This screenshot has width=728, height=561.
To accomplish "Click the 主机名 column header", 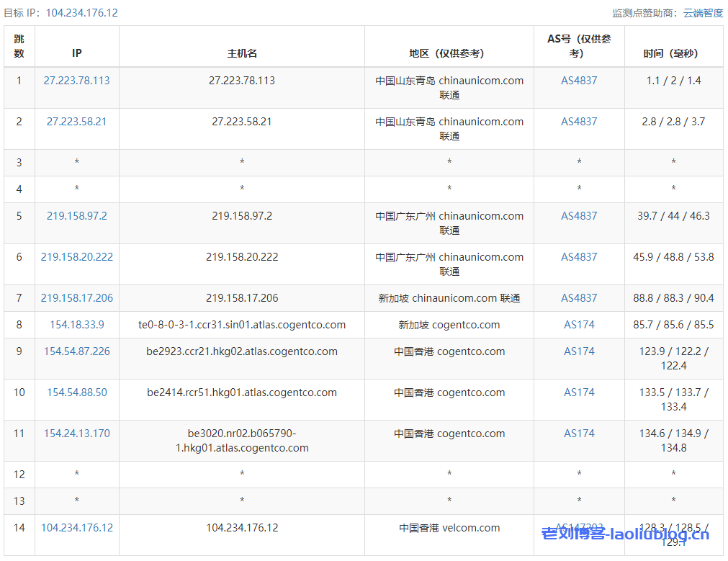I will click(242, 53).
